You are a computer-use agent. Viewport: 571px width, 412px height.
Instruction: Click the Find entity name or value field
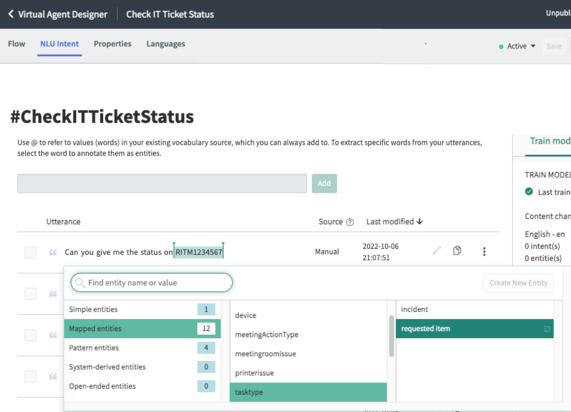[151, 283]
